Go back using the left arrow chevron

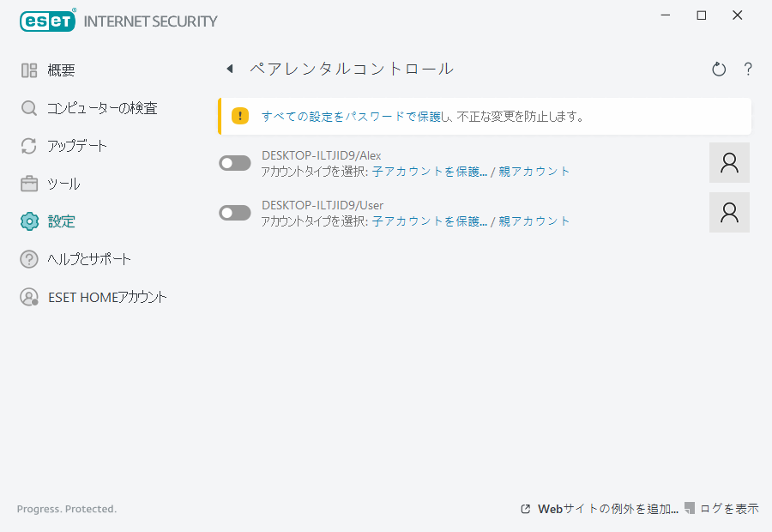click(229, 68)
